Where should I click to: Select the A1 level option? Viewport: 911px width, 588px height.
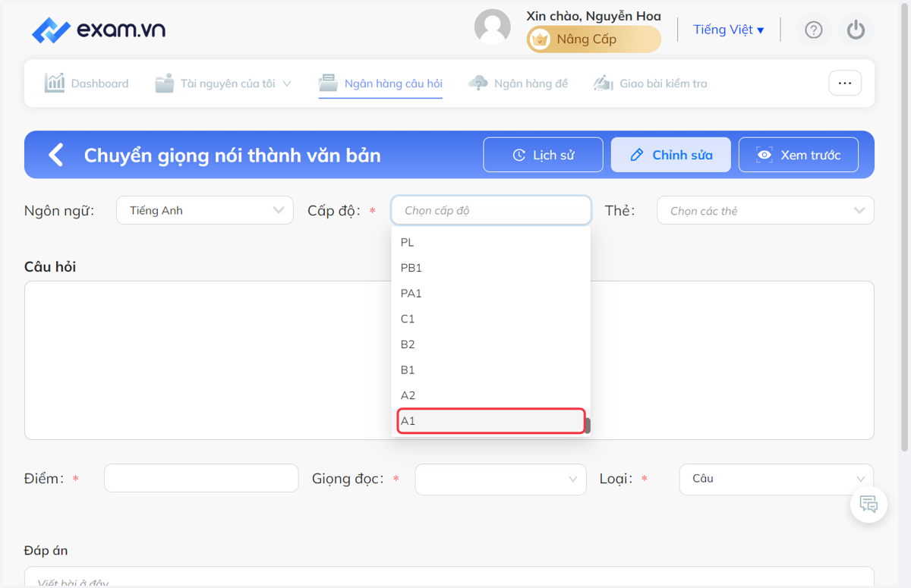[491, 421]
